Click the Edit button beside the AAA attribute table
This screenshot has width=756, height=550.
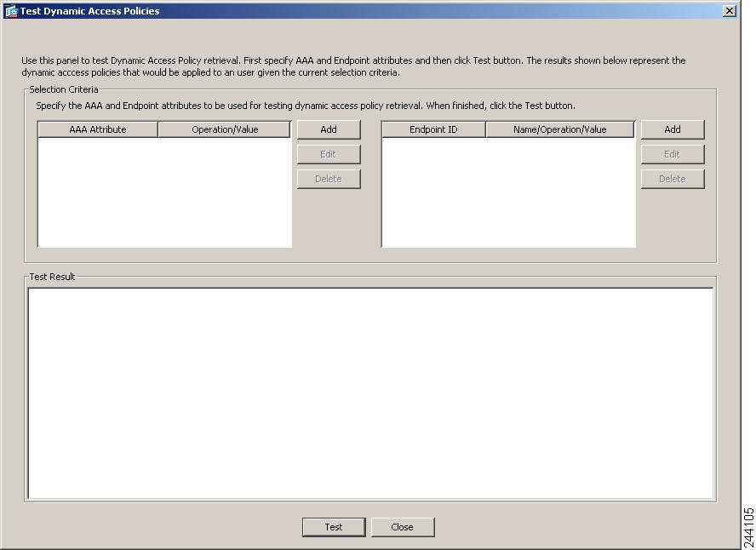click(329, 154)
